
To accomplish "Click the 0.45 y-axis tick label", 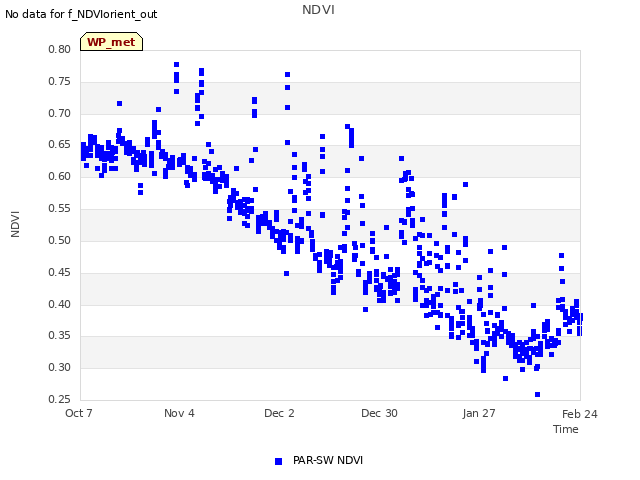I will coord(60,272).
